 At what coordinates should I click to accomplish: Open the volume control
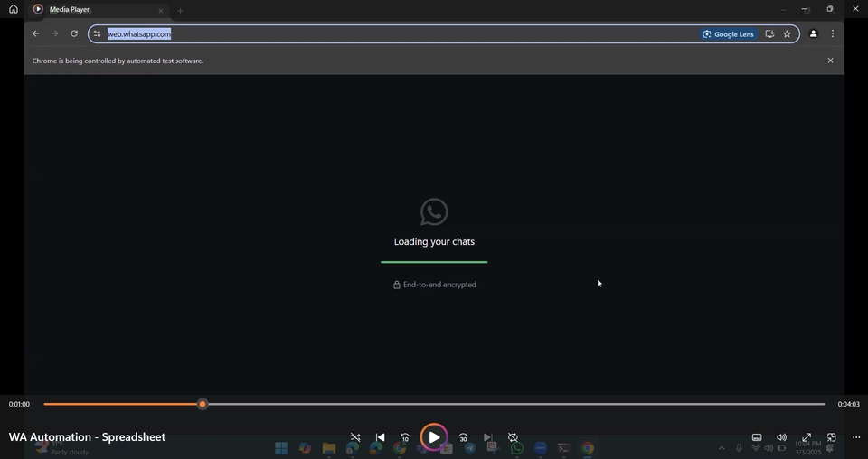781,437
